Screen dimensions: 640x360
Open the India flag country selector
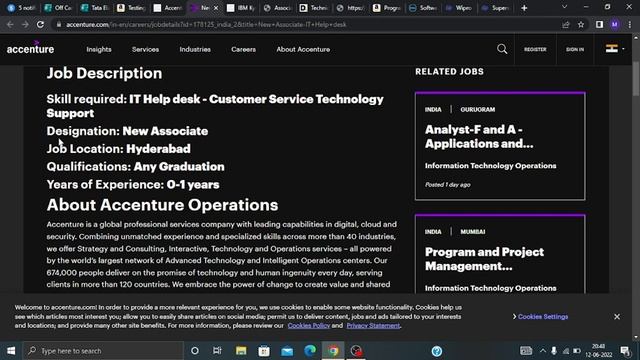(615, 49)
